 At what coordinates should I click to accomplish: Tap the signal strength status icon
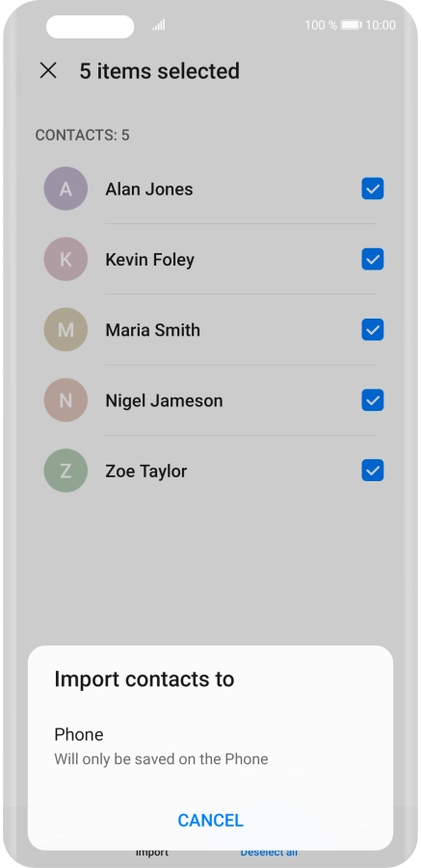159,25
